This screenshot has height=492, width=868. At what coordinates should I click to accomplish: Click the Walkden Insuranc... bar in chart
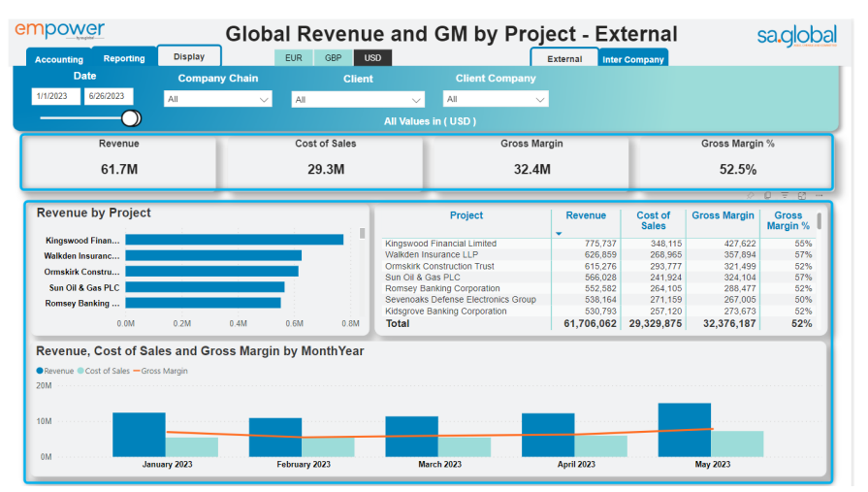coord(213,255)
